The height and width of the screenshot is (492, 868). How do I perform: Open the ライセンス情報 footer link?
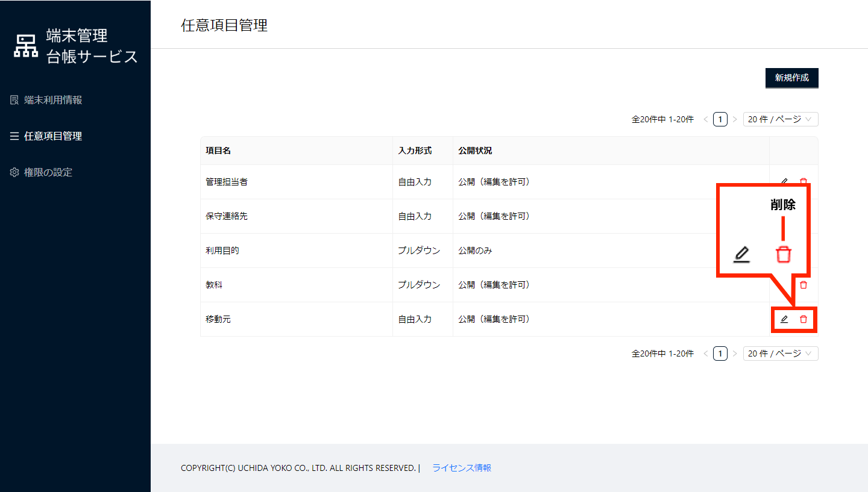click(x=462, y=468)
